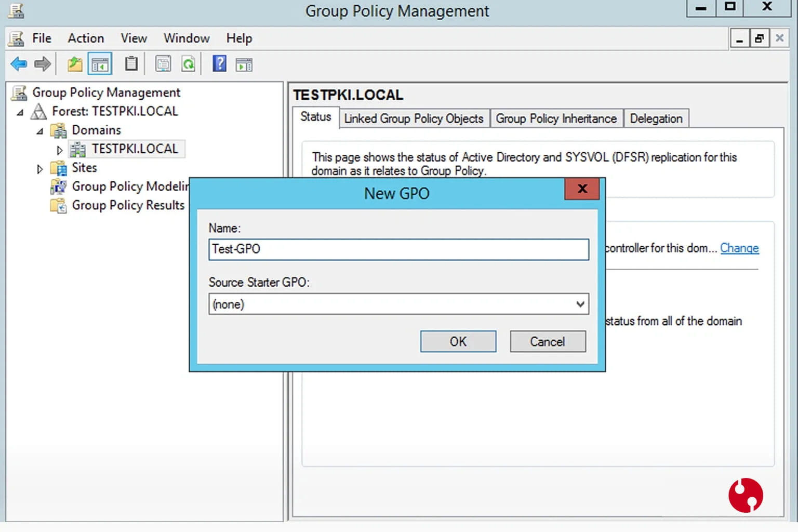Restore down the inner console child window
The image size is (798, 532).
tap(759, 38)
